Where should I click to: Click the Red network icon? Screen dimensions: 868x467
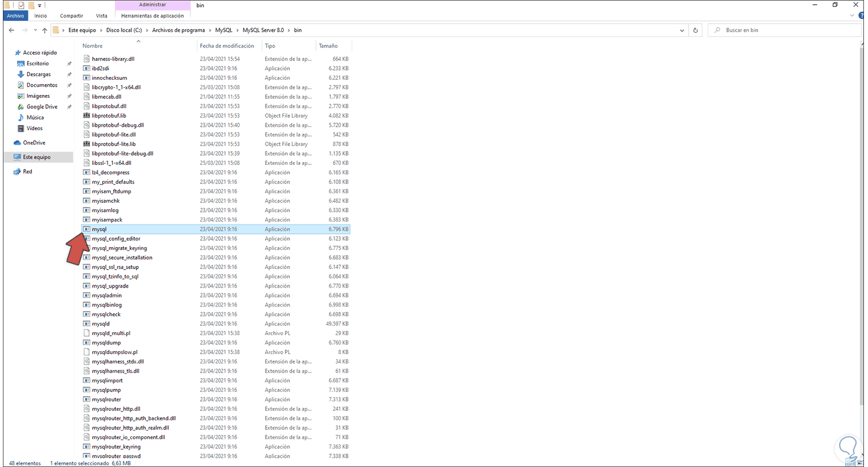point(18,172)
